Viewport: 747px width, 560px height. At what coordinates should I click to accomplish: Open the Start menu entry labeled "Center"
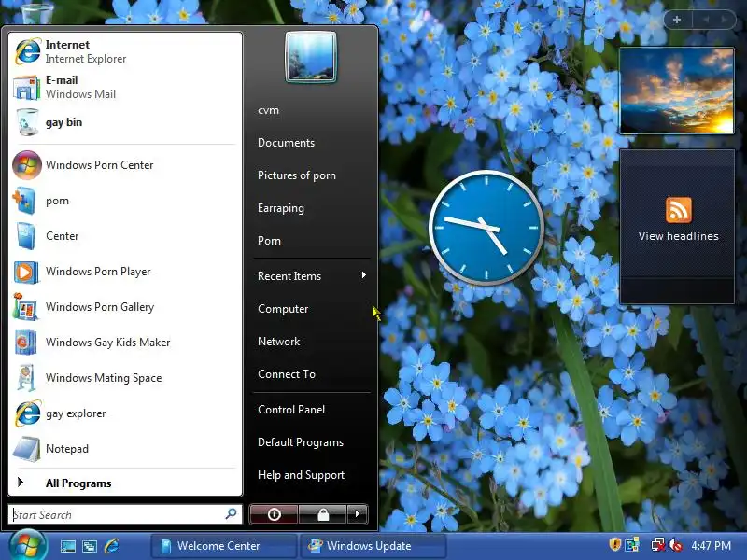tap(125, 236)
